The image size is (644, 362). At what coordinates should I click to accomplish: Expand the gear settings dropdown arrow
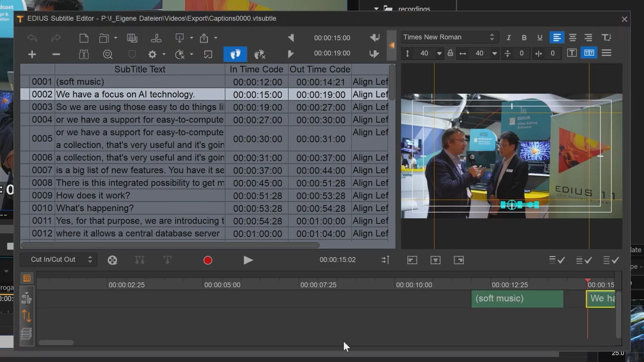point(164,54)
